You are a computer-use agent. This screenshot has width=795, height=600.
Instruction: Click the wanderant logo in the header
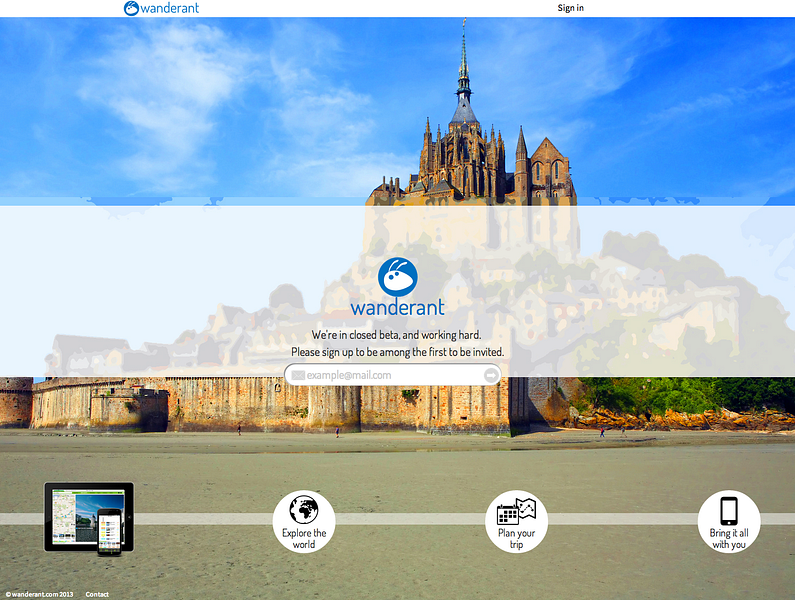161,8
